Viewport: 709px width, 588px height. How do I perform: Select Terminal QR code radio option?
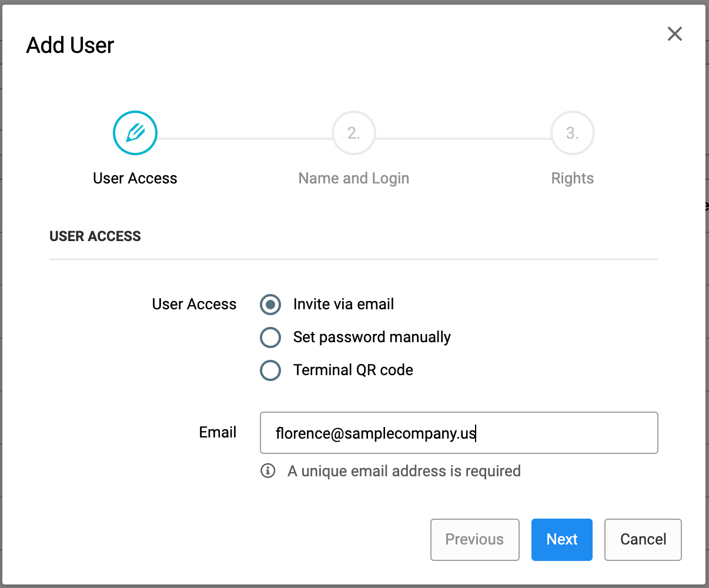point(270,370)
